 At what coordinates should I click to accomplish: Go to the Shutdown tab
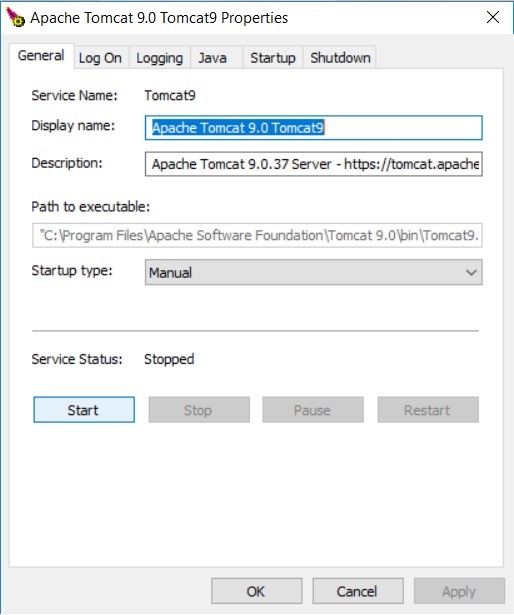point(340,58)
